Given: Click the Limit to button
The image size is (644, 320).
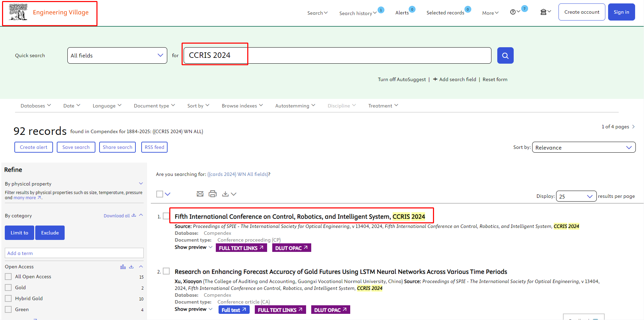Looking at the screenshot, I should click(19, 233).
